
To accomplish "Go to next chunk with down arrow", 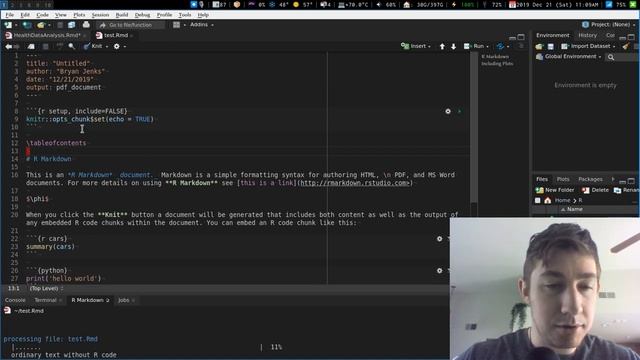I will pyautogui.click(x=453, y=47).
